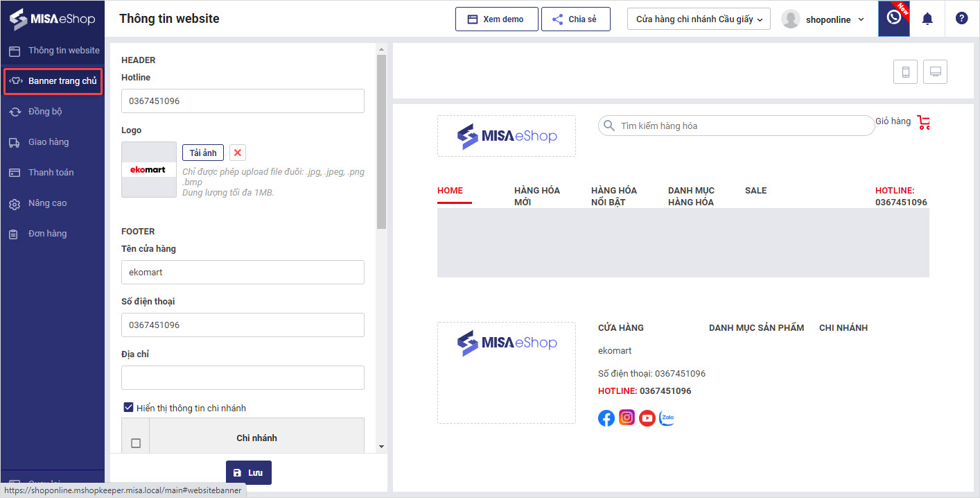Click the preview header MISA eShop logo
980x498 pixels.
click(x=507, y=136)
